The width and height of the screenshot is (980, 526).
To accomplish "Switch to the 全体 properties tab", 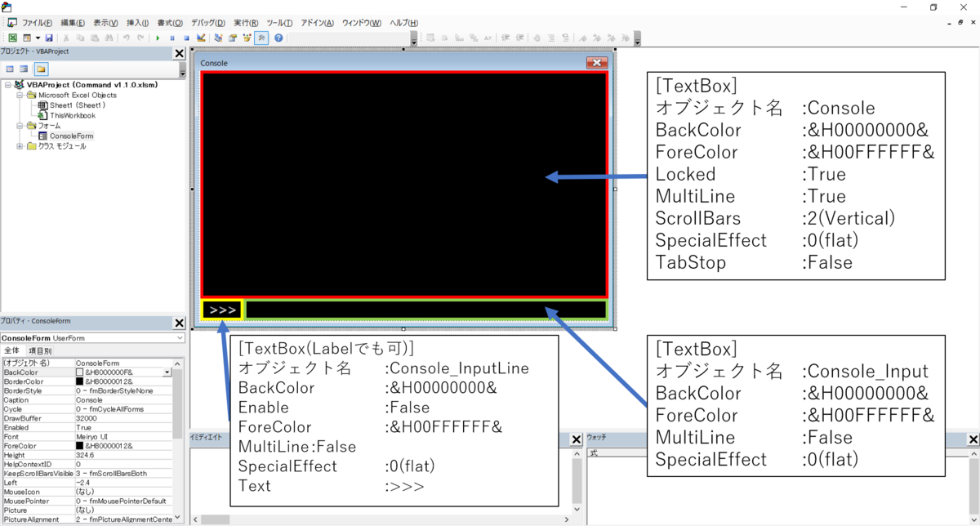I will pos(12,350).
